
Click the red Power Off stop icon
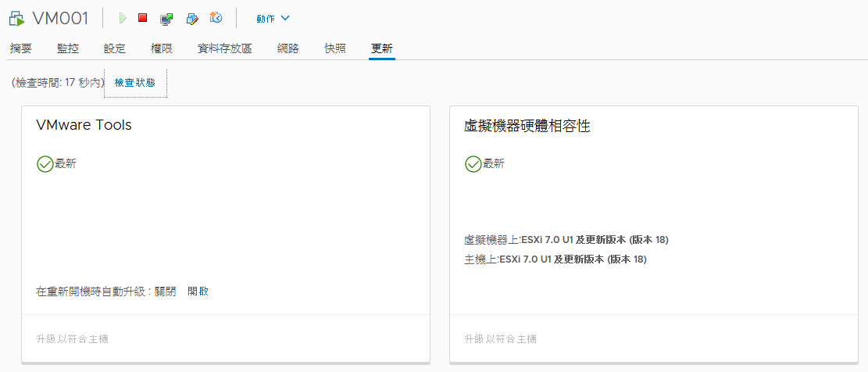tap(143, 18)
